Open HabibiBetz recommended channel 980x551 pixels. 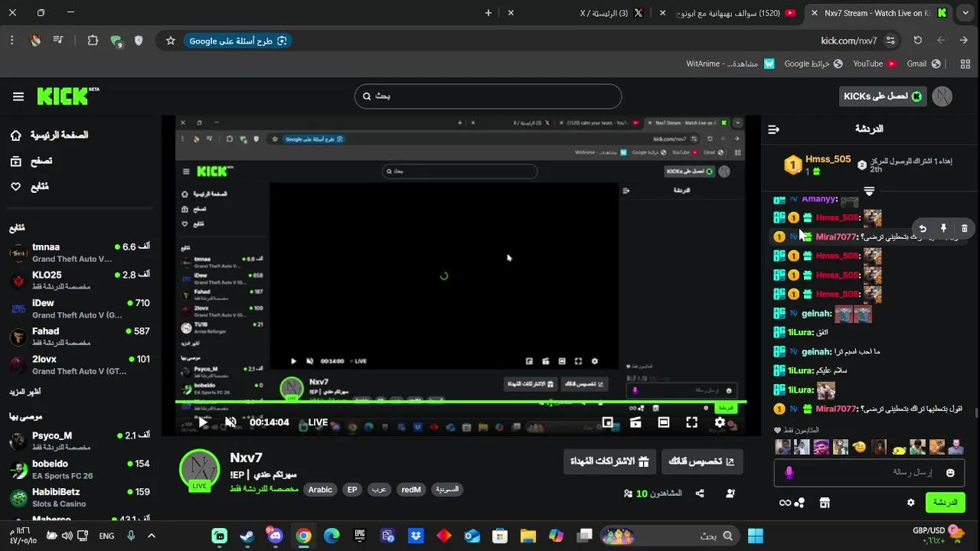80,497
